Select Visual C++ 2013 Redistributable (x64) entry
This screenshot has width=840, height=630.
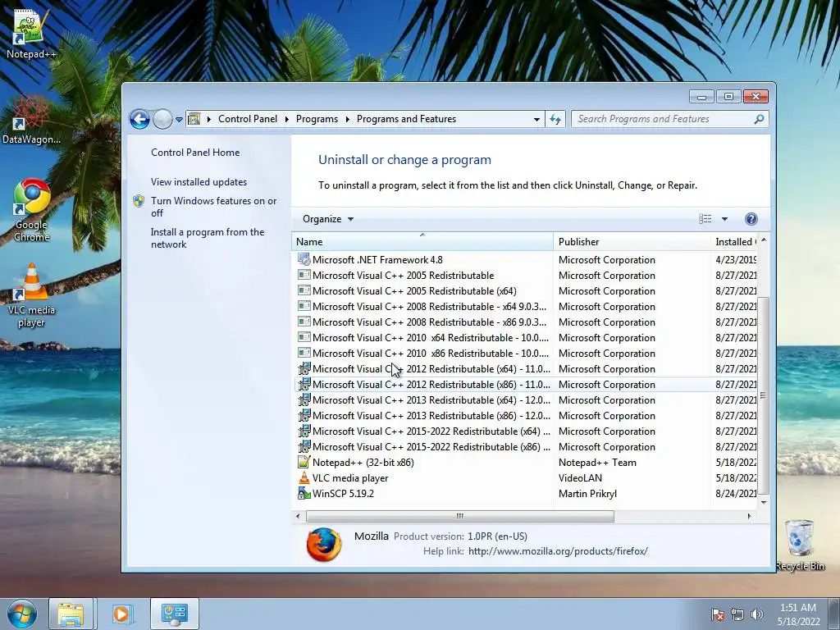click(x=526, y=399)
